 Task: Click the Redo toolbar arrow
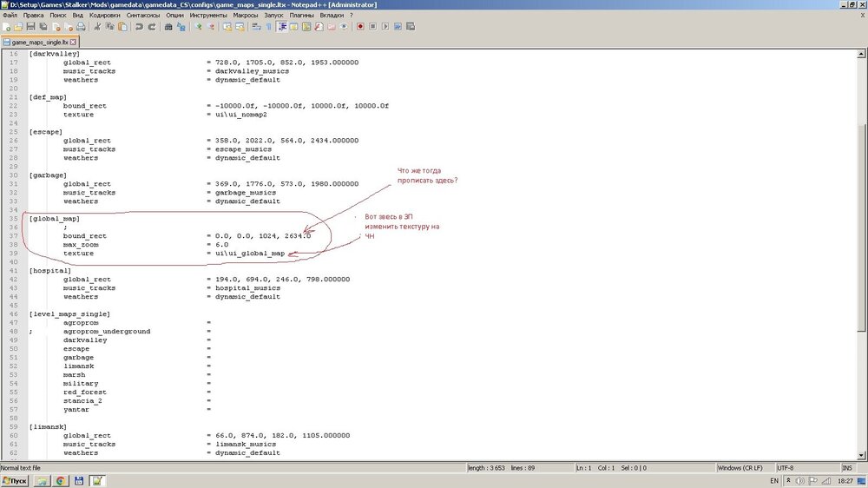(x=151, y=27)
